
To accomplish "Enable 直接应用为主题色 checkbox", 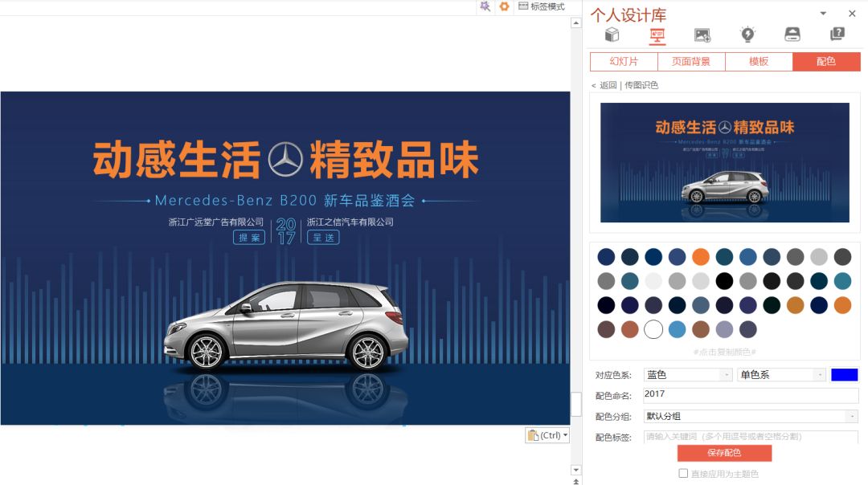I will tap(683, 474).
